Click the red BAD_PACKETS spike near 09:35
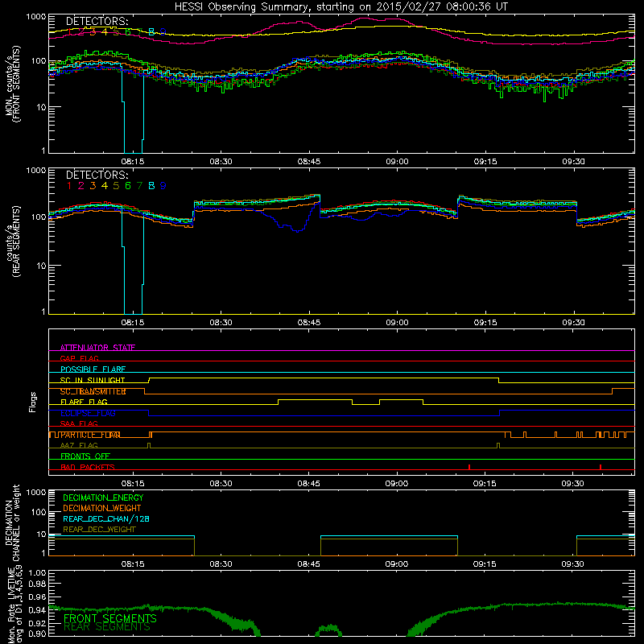The image size is (644, 644). coord(601,467)
